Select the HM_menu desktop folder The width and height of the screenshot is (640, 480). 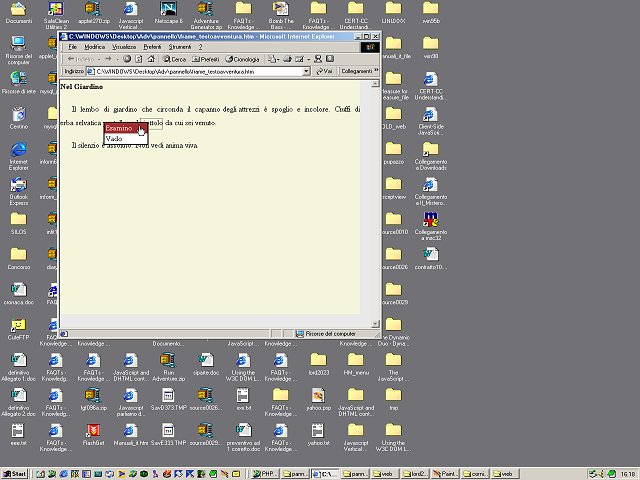point(356,364)
